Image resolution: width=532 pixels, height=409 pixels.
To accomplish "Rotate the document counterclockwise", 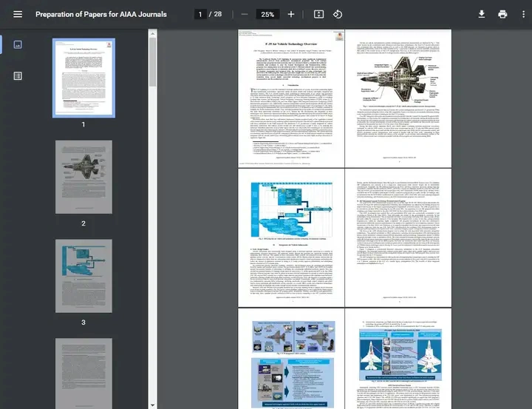I will 338,14.
